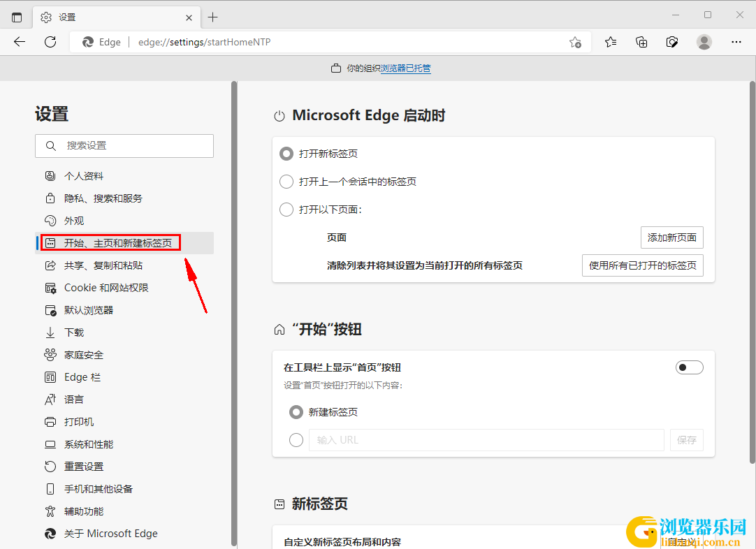Click the 打印机 printer icon
756x549 pixels.
[x=50, y=422]
